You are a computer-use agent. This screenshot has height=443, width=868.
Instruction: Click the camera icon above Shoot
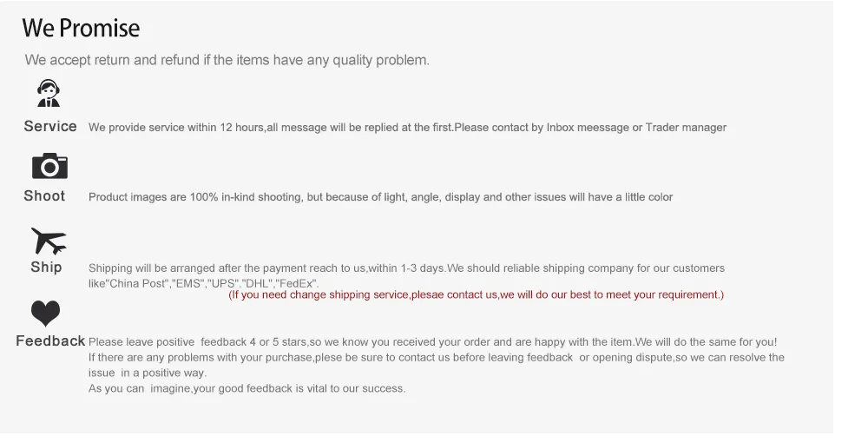tap(49, 166)
